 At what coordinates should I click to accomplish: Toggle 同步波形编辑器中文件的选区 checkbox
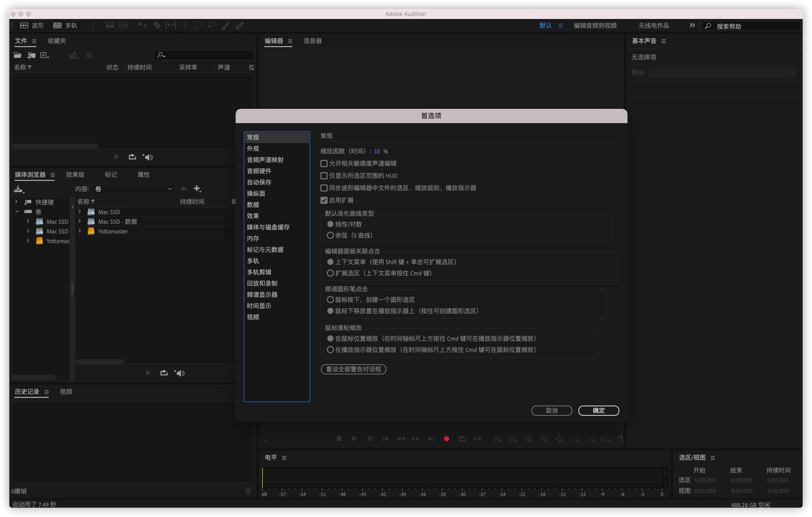(324, 188)
